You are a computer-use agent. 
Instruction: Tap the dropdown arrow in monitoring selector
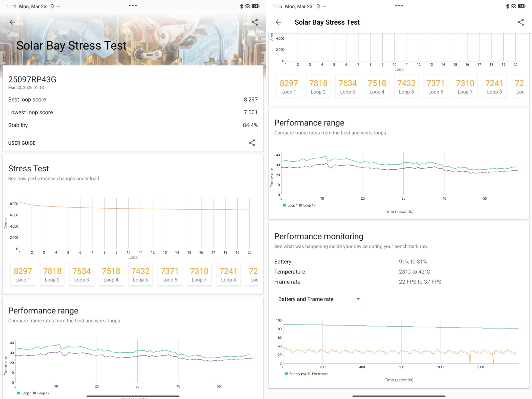point(358,299)
